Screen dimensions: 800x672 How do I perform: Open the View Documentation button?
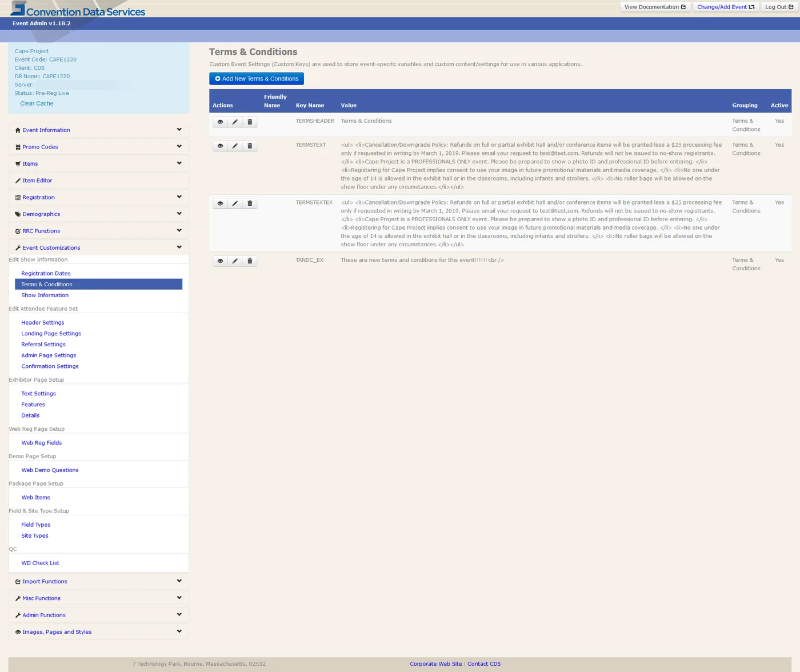pyautogui.click(x=655, y=7)
